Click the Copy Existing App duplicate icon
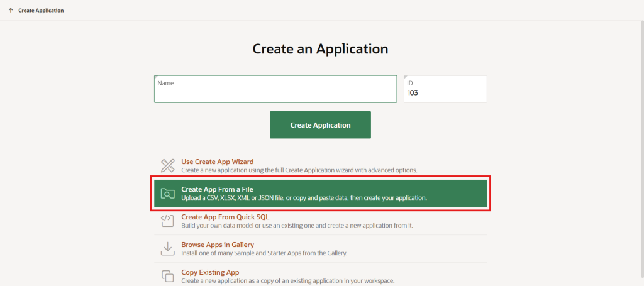The image size is (644, 286). click(x=167, y=276)
